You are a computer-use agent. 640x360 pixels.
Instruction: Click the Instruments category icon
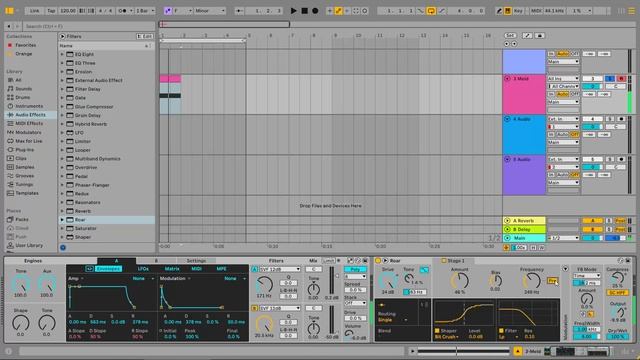coord(10,106)
